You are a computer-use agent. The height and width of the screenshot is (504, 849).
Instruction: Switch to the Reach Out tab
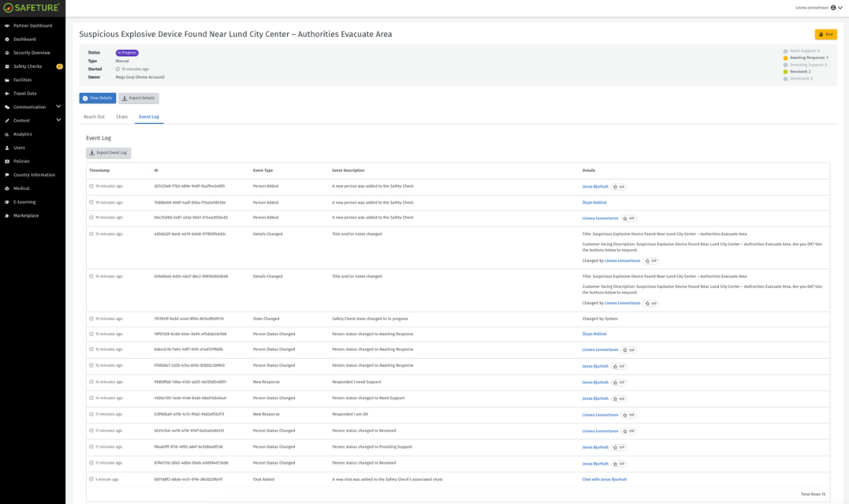point(94,117)
